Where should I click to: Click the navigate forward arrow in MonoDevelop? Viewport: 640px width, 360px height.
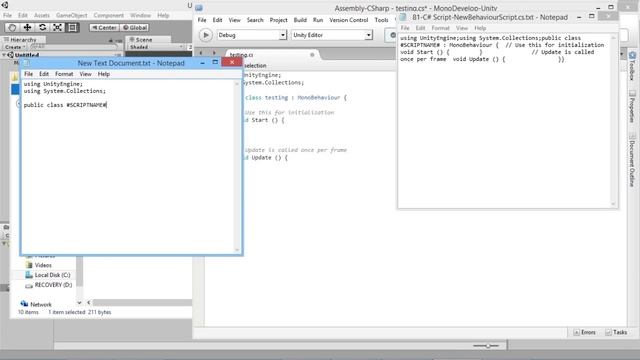(214, 53)
